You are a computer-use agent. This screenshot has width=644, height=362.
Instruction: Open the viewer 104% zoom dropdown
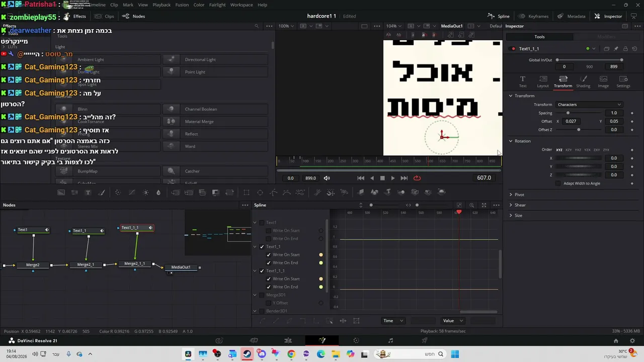tap(393, 26)
